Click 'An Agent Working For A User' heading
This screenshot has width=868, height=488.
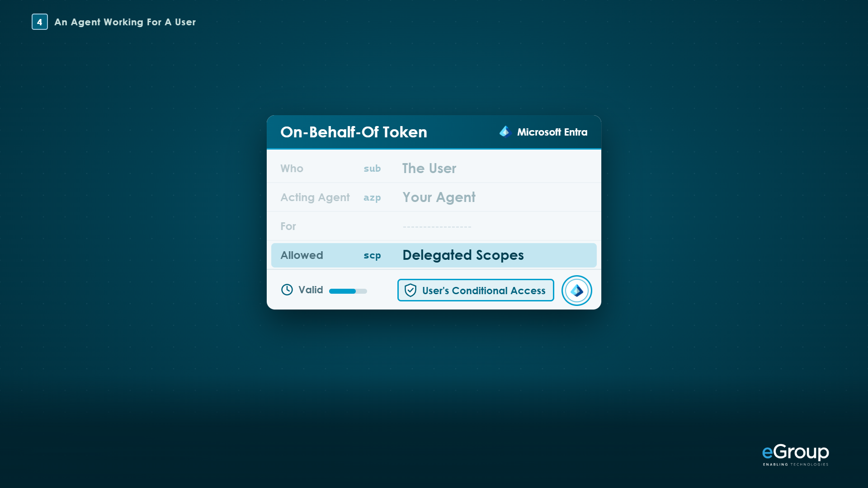pyautogui.click(x=125, y=22)
